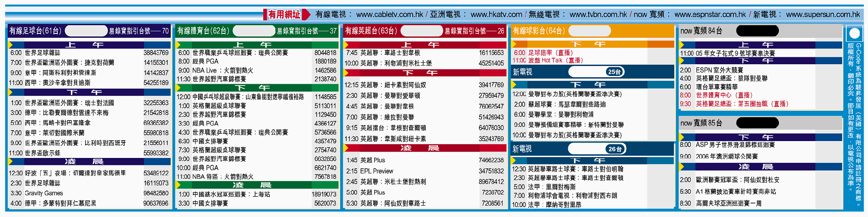Click 7:45 英超聯：車路士對韋根
This screenshot has height=217, width=868.
tap(425, 53)
